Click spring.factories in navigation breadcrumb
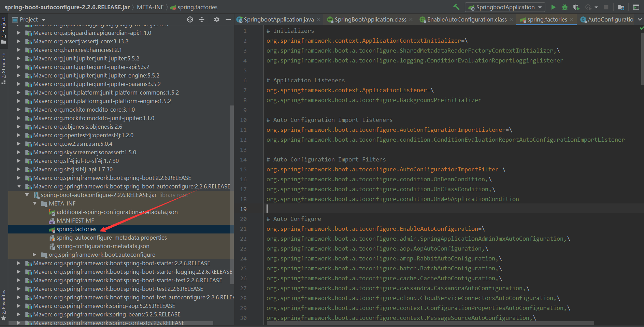 (194, 7)
